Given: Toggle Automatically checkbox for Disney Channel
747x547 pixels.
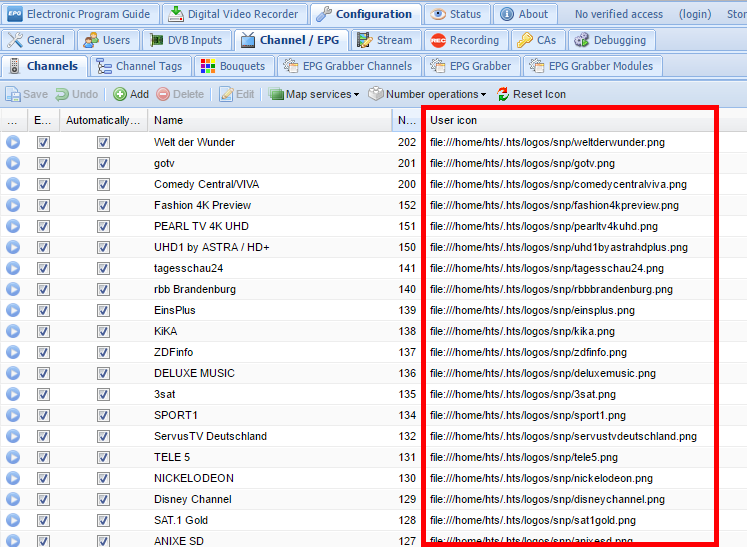Looking at the screenshot, I should 103,499.
